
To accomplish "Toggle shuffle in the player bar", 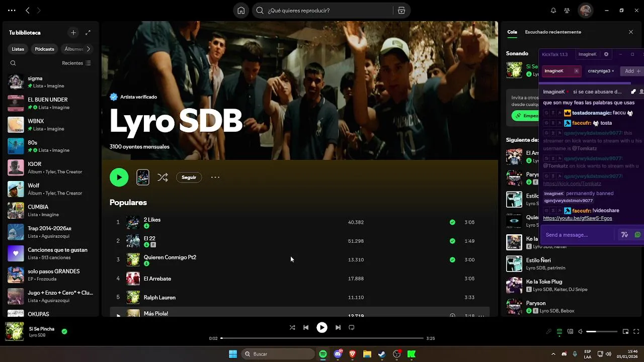I will point(292,327).
